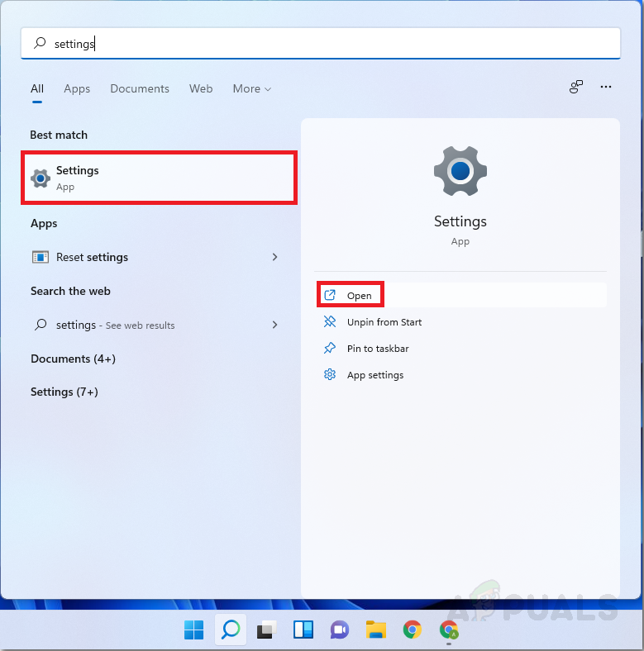Image resolution: width=644 pixels, height=651 pixels.
Task: Click the Open external-link icon
Action: point(330,295)
